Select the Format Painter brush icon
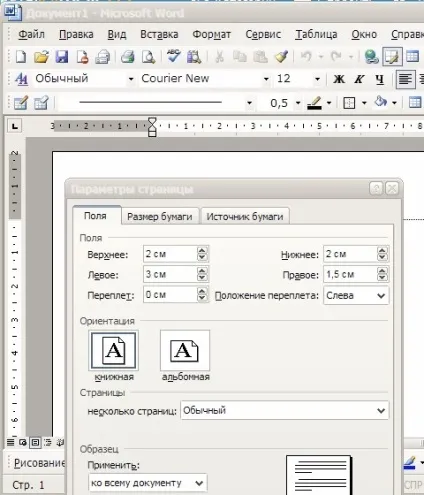 click(281, 57)
